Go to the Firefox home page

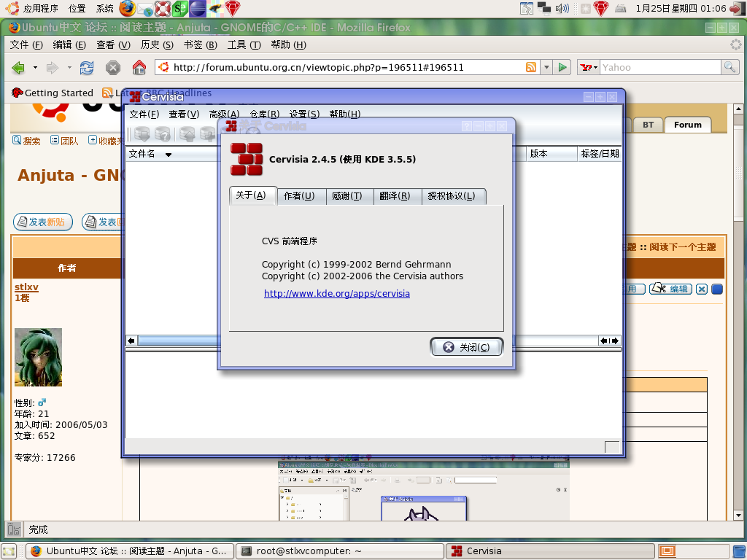[139, 67]
